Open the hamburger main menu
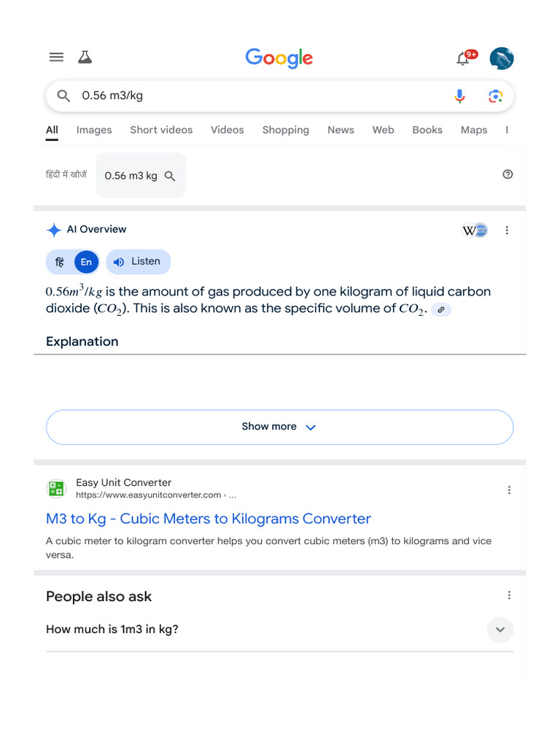Screen dimensions: 560x747 click(56, 57)
